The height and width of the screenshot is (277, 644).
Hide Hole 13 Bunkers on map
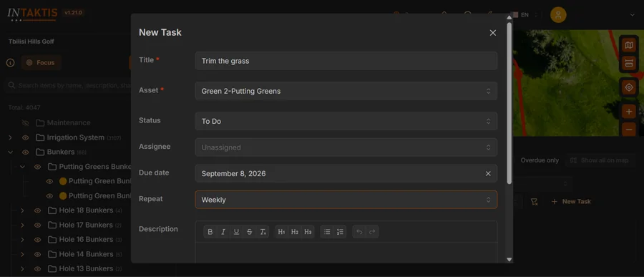(37, 269)
